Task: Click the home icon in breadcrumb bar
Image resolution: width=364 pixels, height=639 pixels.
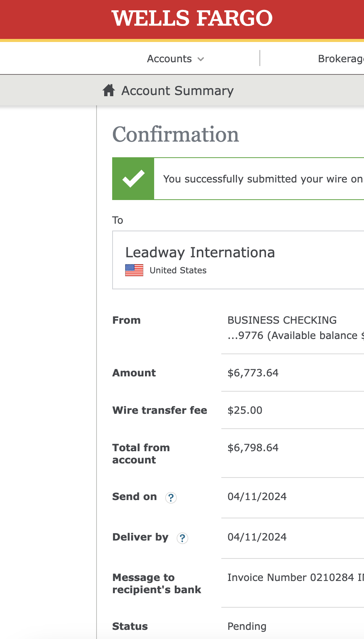Action: [x=109, y=90]
